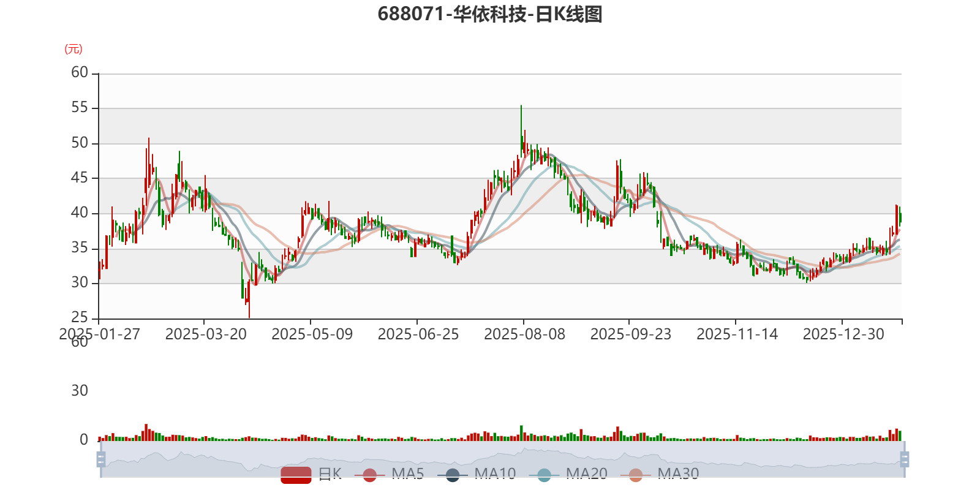Click the 45 price axis label
This screenshot has height=490, width=980.
click(80, 178)
